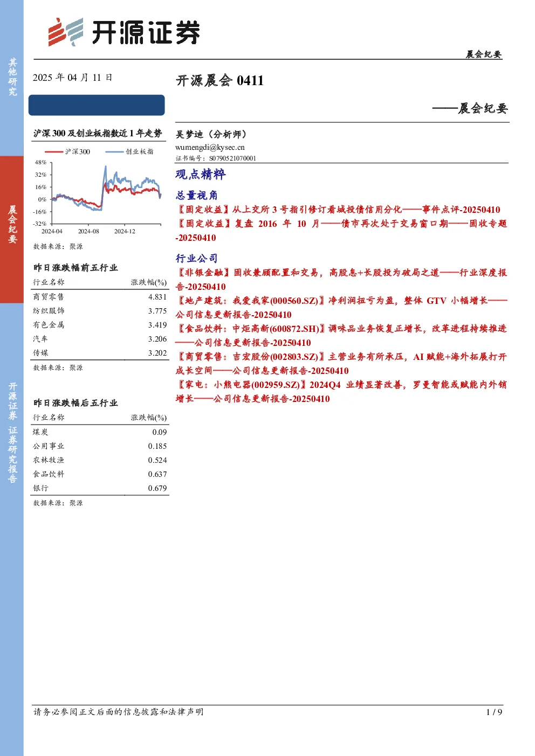Click the 纺织服饰 row value 3.775
This screenshot has height=756, width=535.
157,311
